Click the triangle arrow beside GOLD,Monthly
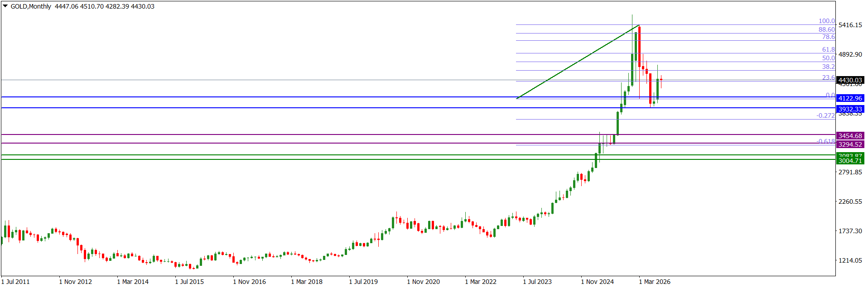 5,6
